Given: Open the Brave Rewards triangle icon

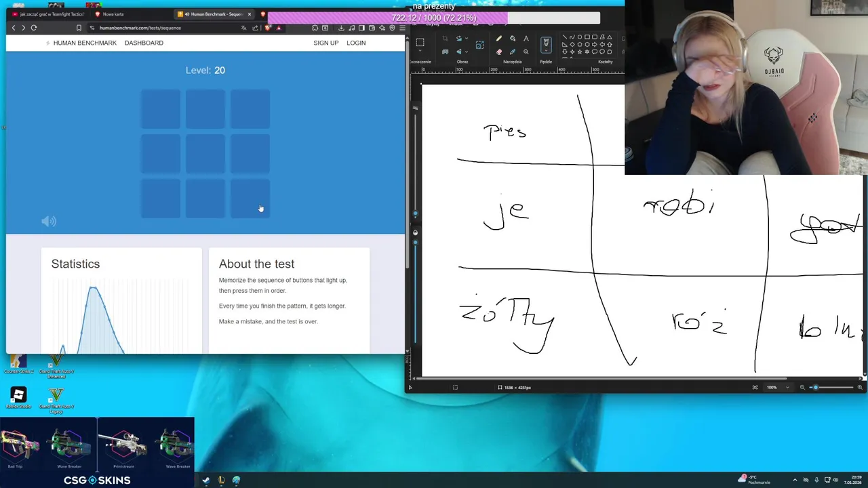Looking at the screenshot, I should (279, 28).
